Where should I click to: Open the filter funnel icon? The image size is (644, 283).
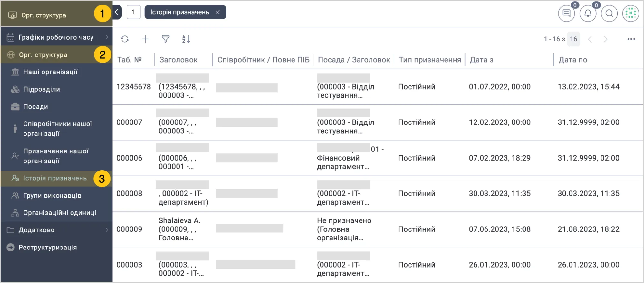click(x=166, y=39)
